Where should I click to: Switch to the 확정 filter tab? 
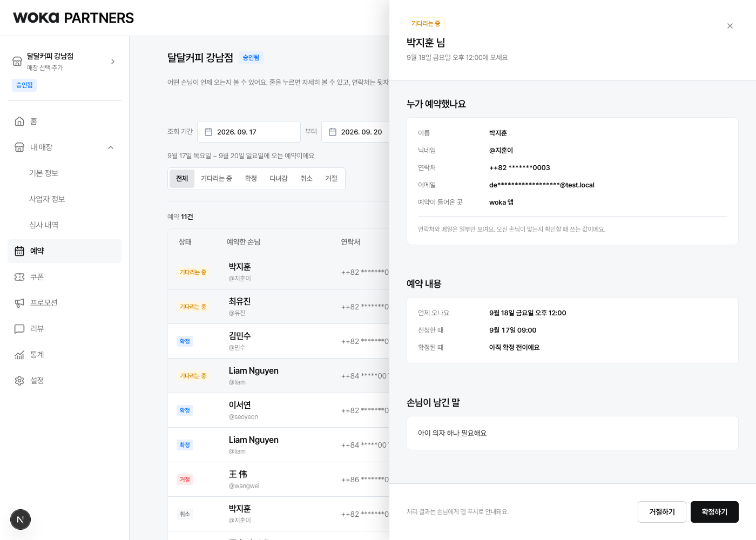coord(251,179)
